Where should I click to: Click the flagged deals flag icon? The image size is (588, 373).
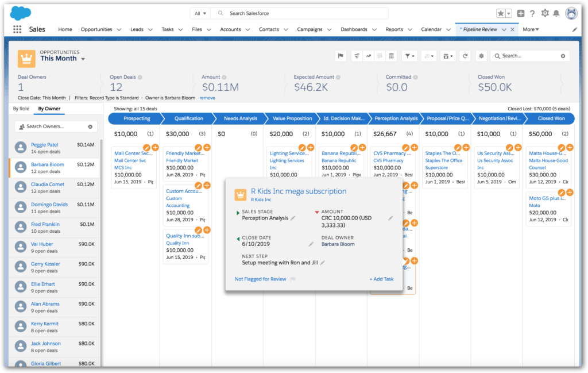coord(341,56)
